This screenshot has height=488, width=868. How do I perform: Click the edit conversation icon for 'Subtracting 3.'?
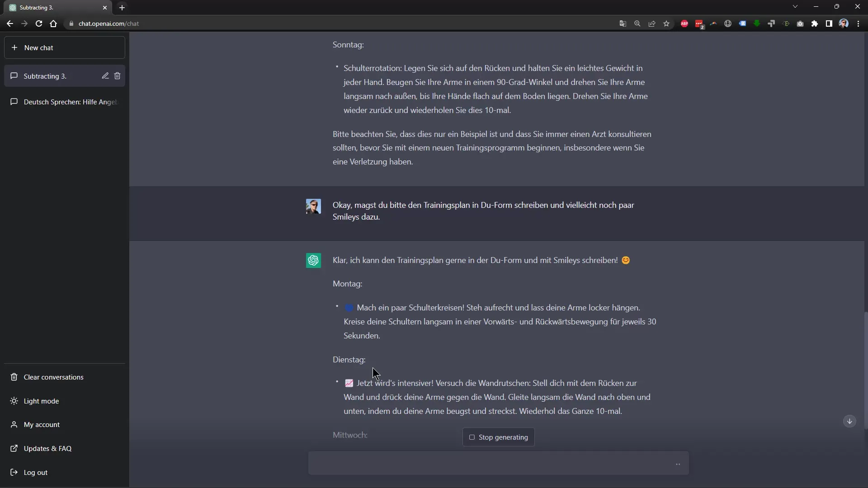coord(105,76)
